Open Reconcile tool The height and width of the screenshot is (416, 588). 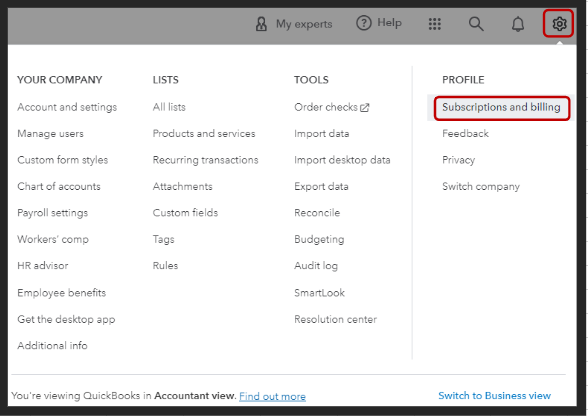[x=317, y=213]
